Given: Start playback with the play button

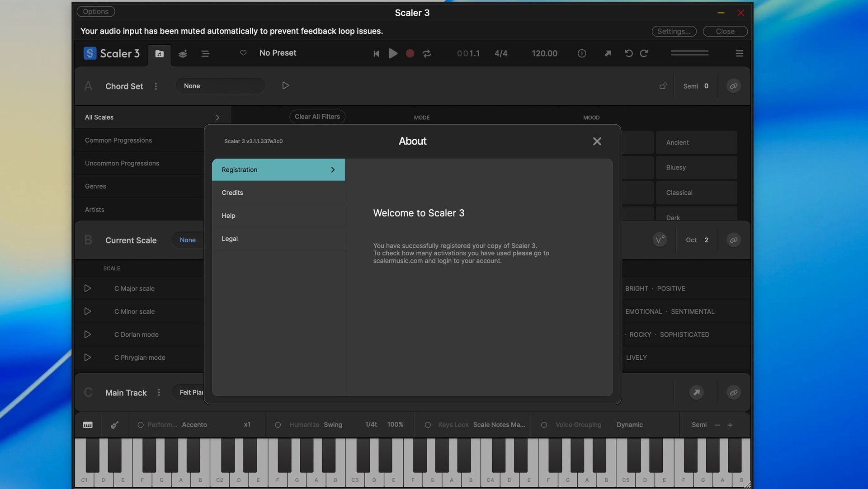Looking at the screenshot, I should [x=393, y=53].
